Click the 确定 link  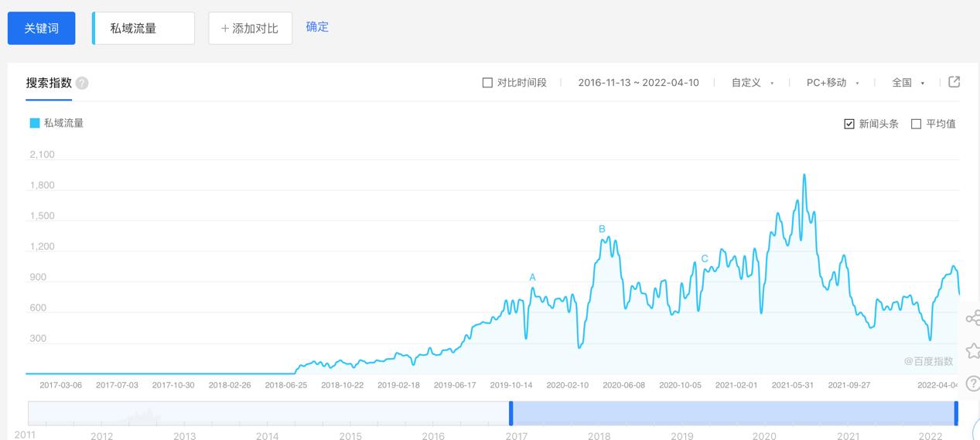point(317,27)
